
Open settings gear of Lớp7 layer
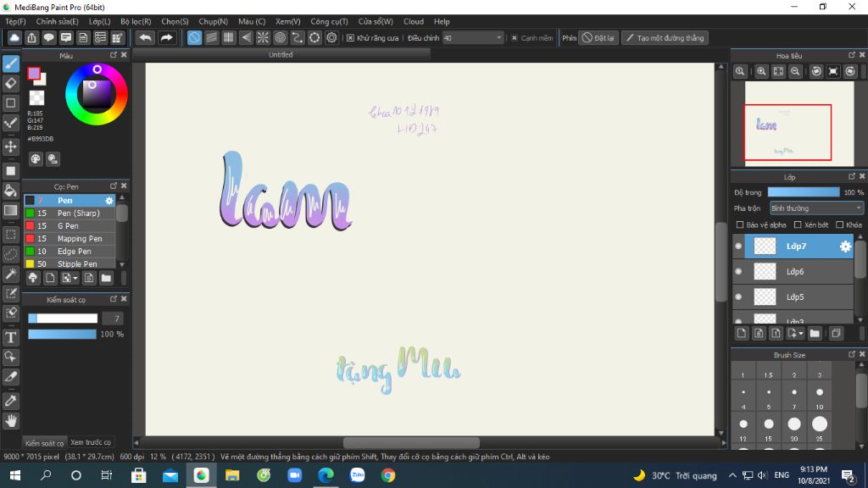[845, 247]
